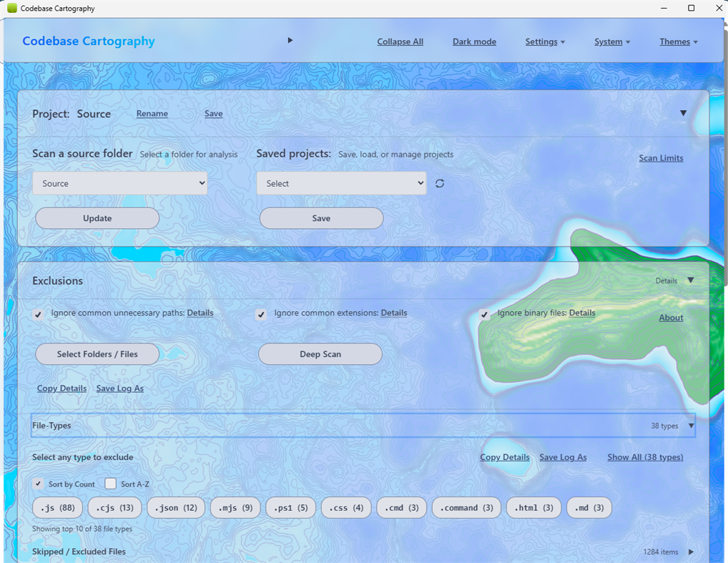Click Show All (38 types) link

pos(645,457)
